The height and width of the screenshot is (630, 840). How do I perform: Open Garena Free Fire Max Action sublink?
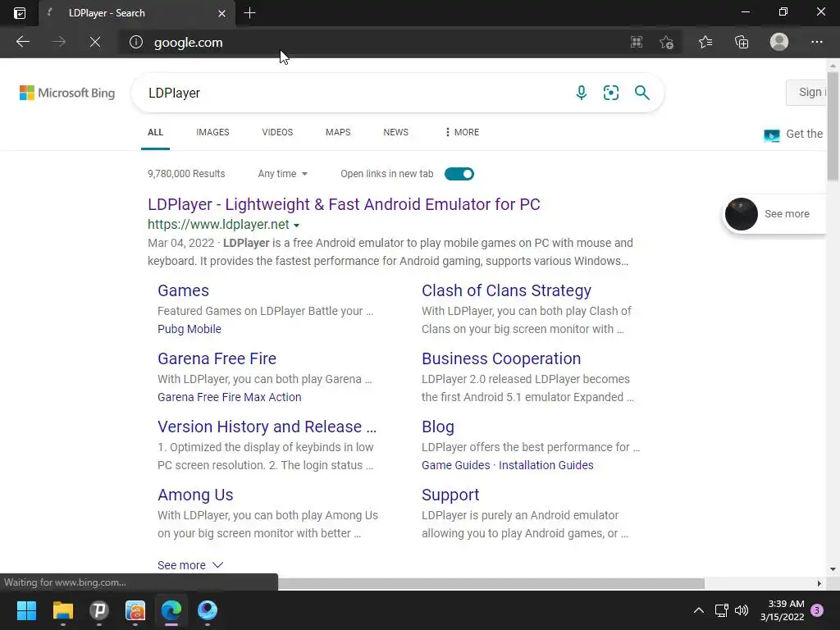[230, 397]
